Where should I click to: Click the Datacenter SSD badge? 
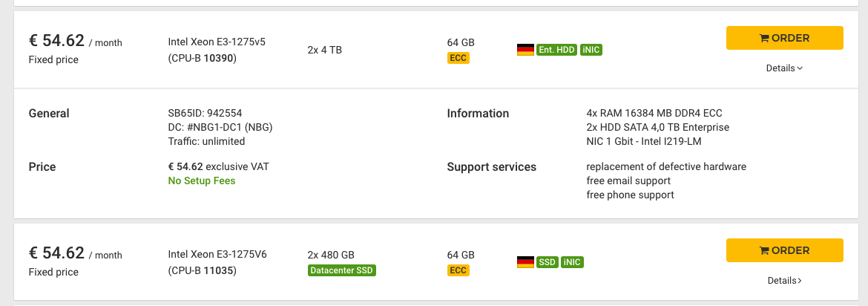click(x=341, y=270)
